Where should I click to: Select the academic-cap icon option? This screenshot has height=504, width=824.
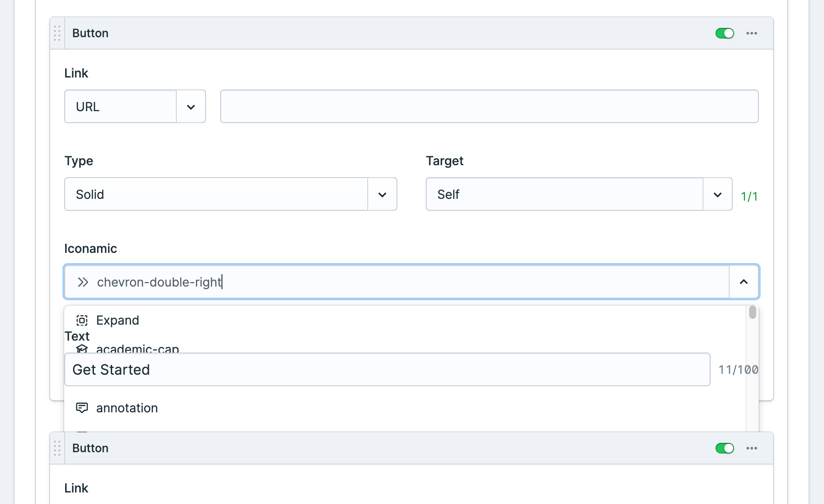coord(137,349)
